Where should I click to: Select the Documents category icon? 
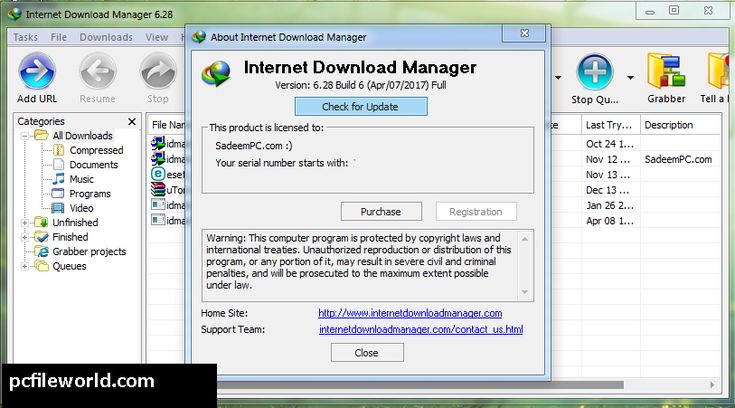point(59,165)
